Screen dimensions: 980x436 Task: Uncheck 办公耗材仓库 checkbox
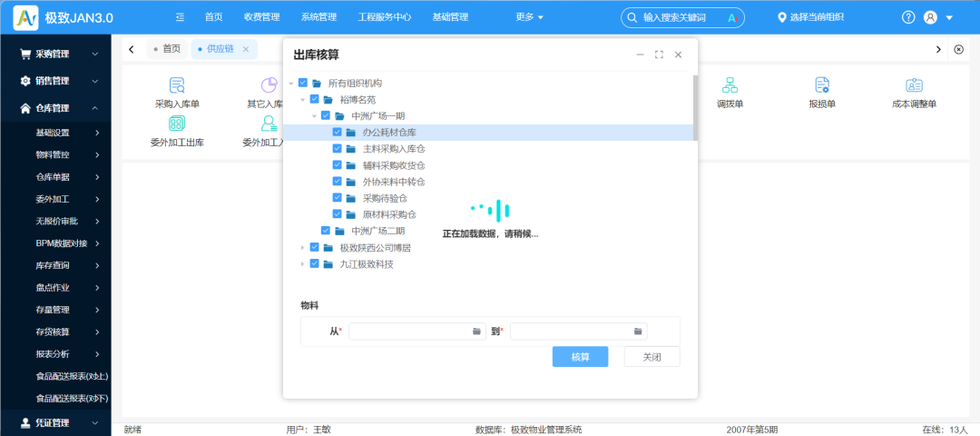tap(337, 132)
